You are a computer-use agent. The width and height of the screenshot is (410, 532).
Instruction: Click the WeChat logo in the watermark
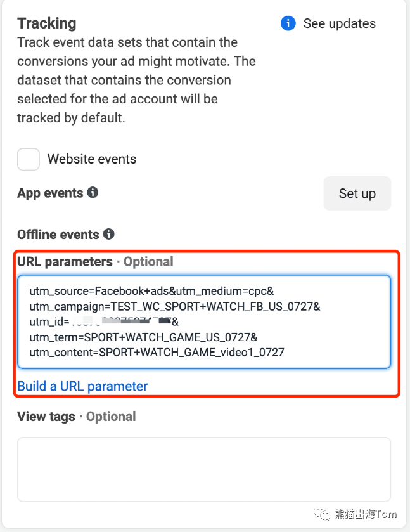[323, 514]
